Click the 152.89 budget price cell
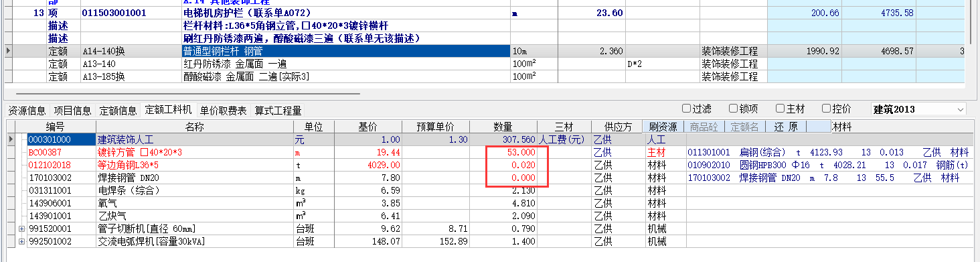The height and width of the screenshot is (262, 980). (436, 241)
